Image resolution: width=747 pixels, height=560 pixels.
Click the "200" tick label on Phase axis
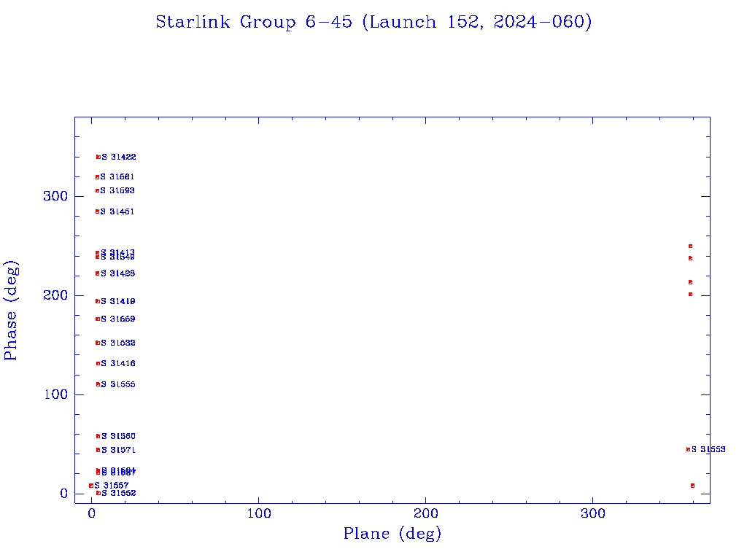pyautogui.click(x=56, y=296)
